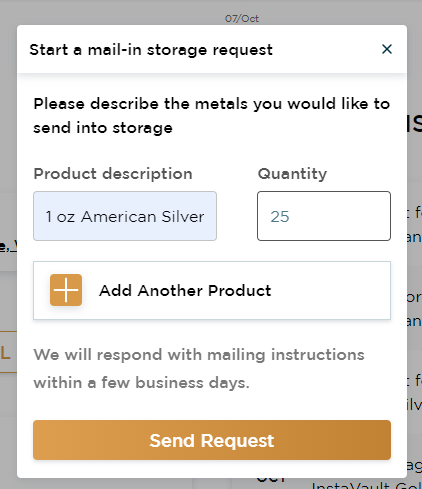The image size is (422, 489).
Task: Focus the Product description field
Action: tap(125, 216)
